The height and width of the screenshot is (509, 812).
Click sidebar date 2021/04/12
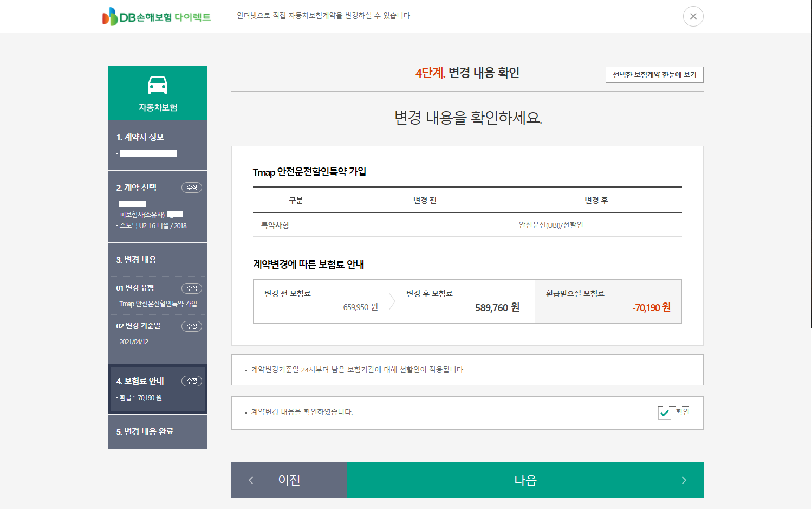coord(134,342)
